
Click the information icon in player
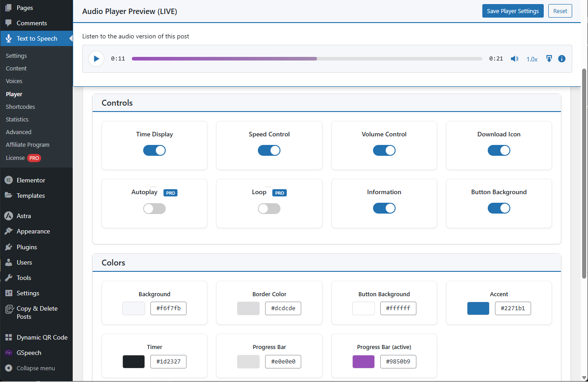point(562,59)
